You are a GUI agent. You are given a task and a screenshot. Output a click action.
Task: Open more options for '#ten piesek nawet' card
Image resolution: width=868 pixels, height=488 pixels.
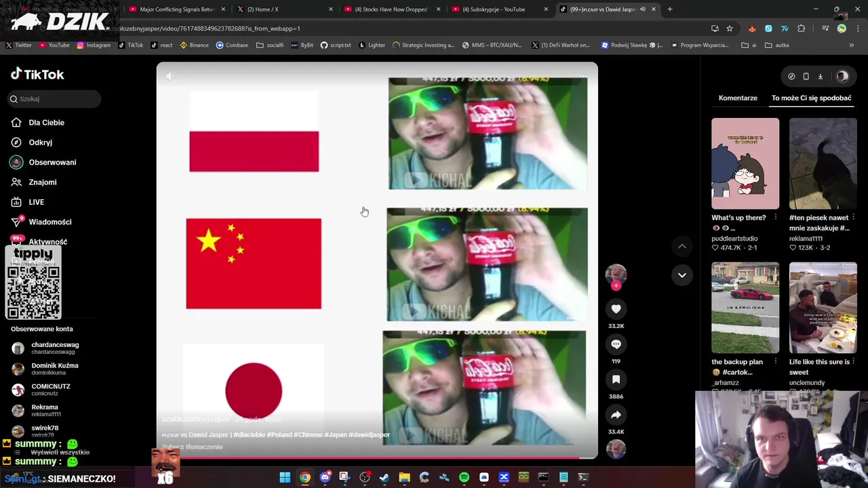pos(853,218)
